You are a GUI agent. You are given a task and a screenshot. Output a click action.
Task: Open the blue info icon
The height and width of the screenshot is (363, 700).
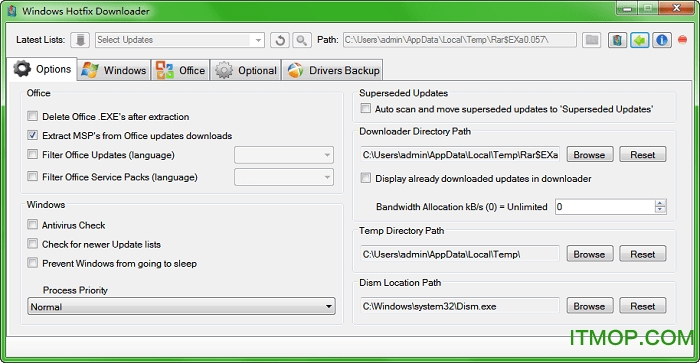coord(662,40)
